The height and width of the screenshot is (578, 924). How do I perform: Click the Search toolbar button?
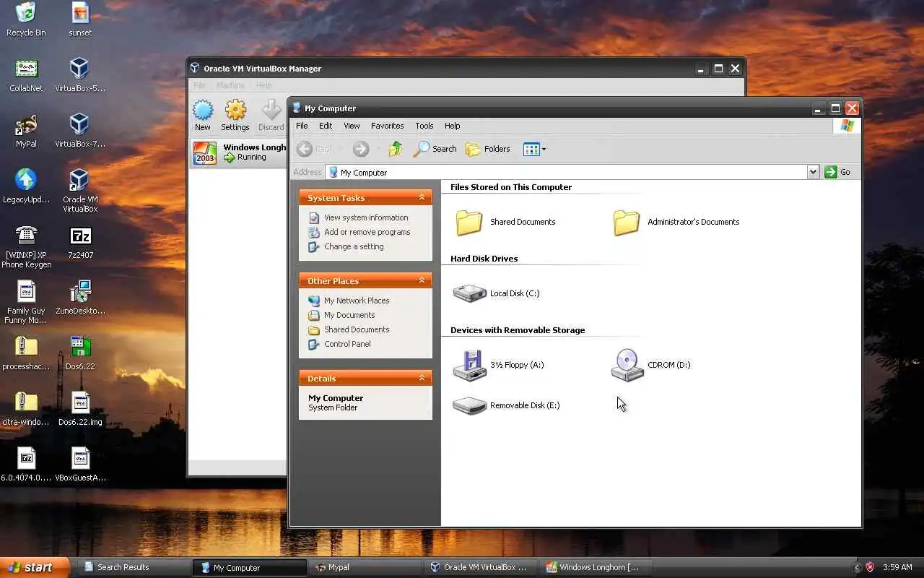(x=435, y=149)
